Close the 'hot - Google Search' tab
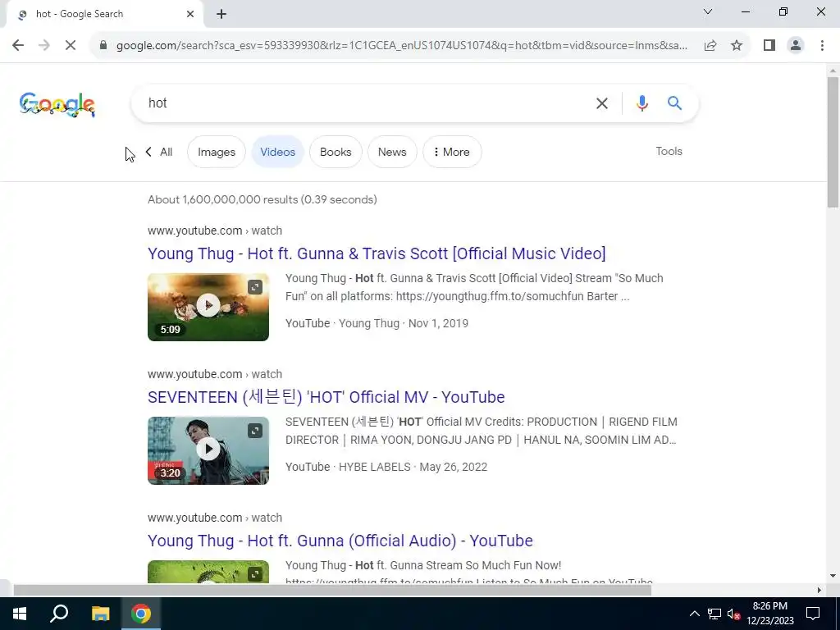The height and width of the screenshot is (630, 840). click(x=190, y=15)
